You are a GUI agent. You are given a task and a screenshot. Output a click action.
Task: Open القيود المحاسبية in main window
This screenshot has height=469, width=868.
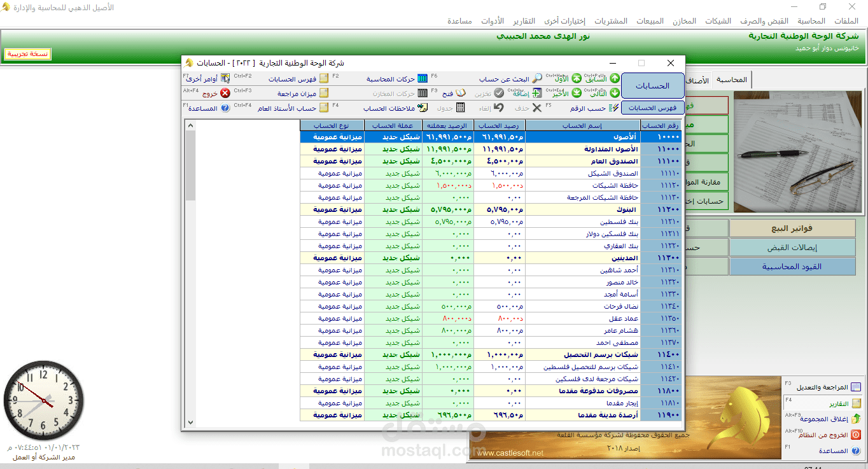pos(792,267)
